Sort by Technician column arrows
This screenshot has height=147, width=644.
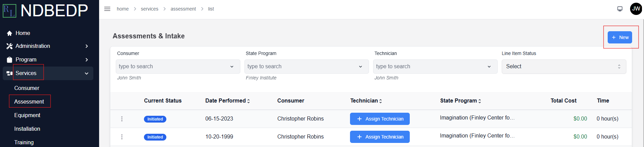click(x=381, y=101)
